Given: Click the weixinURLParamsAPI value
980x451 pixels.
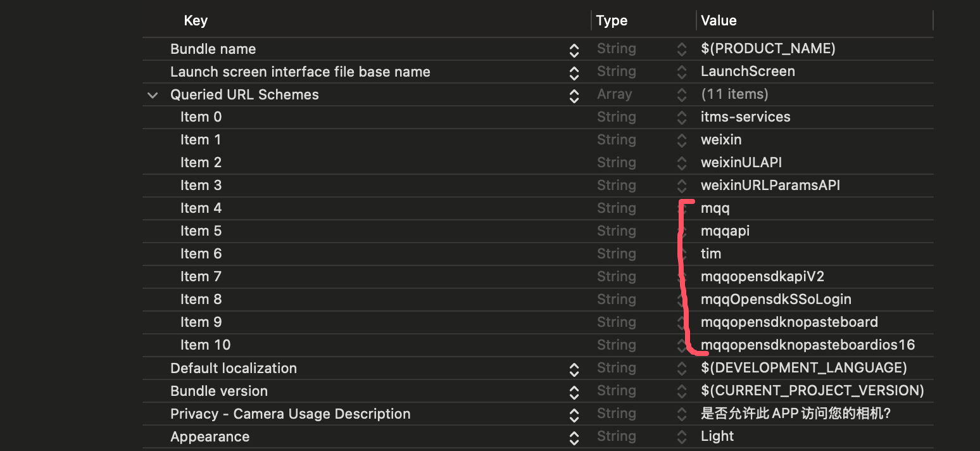Looking at the screenshot, I should pos(770,186).
